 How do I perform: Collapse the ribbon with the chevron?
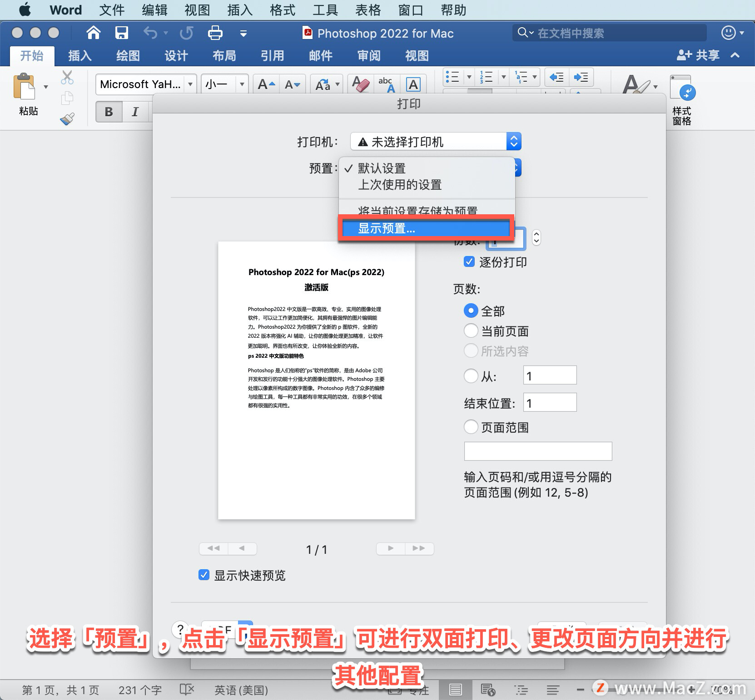(x=735, y=55)
